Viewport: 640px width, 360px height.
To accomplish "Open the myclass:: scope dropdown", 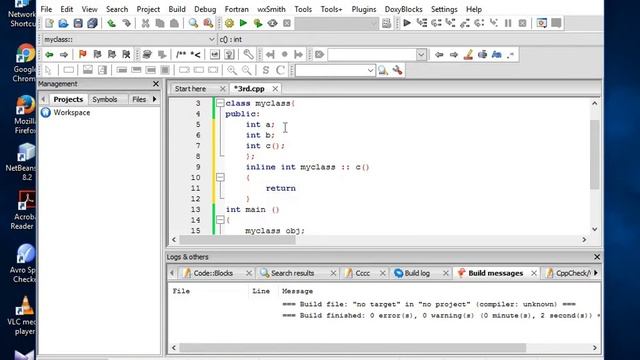I will point(211,39).
